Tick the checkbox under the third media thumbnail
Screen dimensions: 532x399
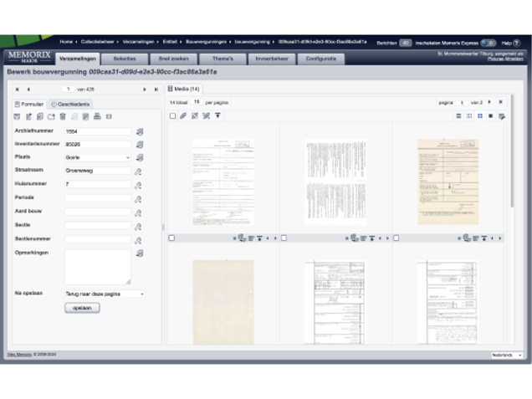[x=396, y=238]
